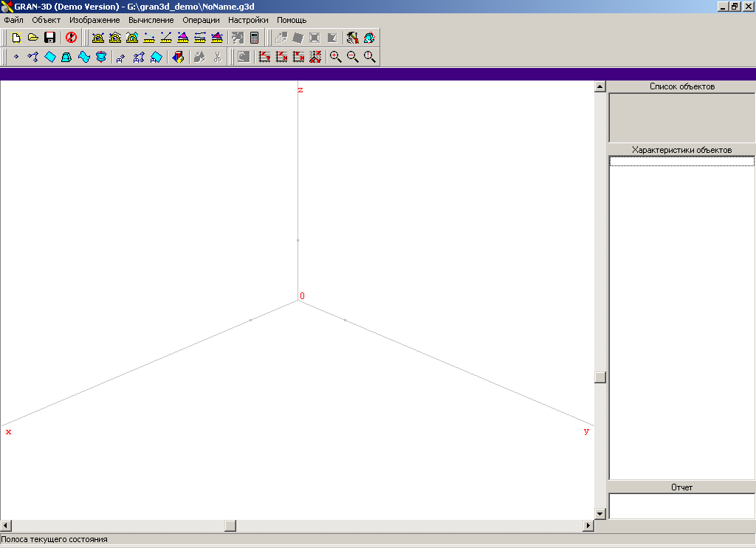Open the Объект menu
The height and width of the screenshot is (548, 756).
47,20
